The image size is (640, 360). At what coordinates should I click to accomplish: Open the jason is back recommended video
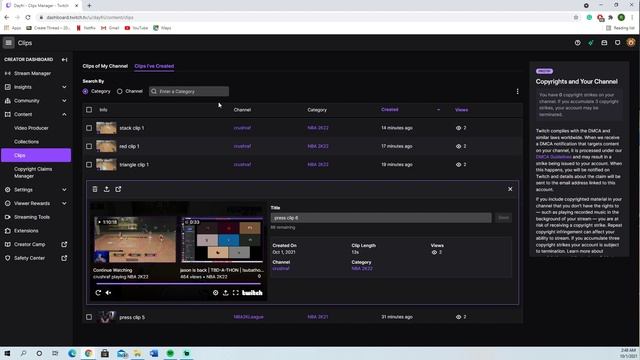click(x=222, y=240)
